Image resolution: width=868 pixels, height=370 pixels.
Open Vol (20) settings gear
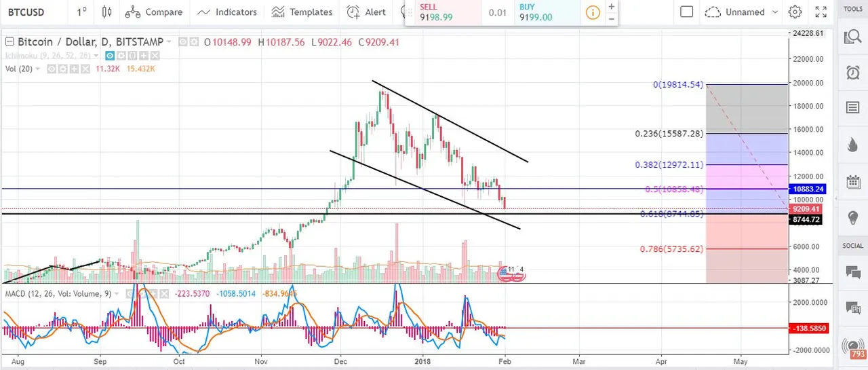click(63, 69)
